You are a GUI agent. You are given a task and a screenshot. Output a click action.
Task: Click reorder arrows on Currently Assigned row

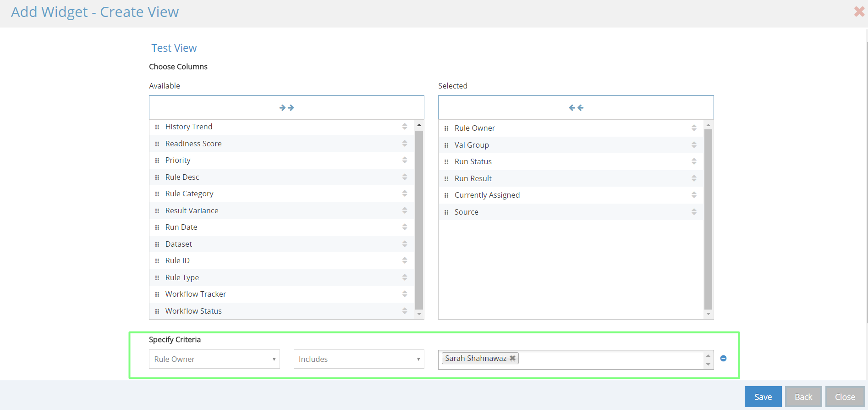pyautogui.click(x=694, y=195)
